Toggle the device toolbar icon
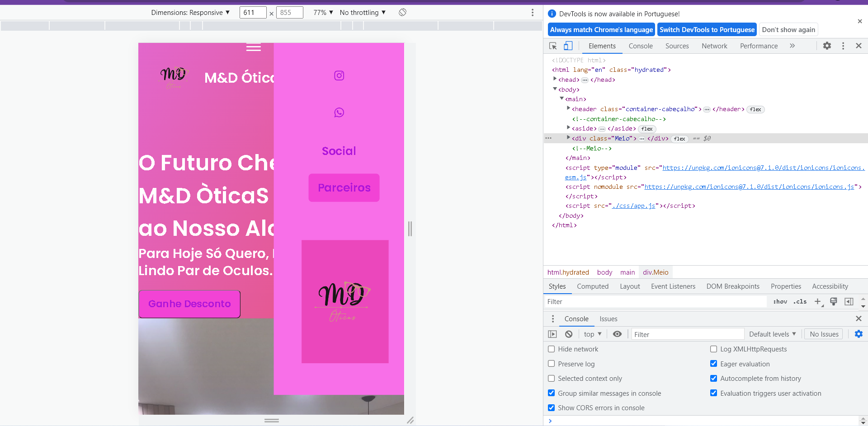The image size is (868, 426). (x=568, y=46)
